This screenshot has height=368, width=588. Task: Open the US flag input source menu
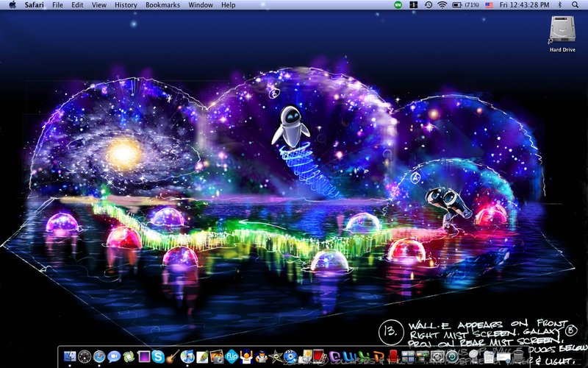point(489,5)
